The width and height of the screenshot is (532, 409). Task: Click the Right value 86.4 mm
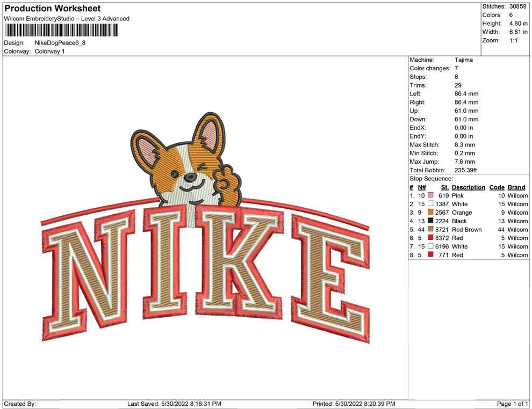(466, 102)
